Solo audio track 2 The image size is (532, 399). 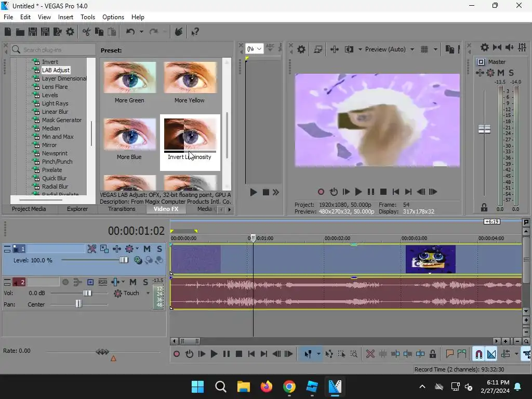[x=145, y=282]
